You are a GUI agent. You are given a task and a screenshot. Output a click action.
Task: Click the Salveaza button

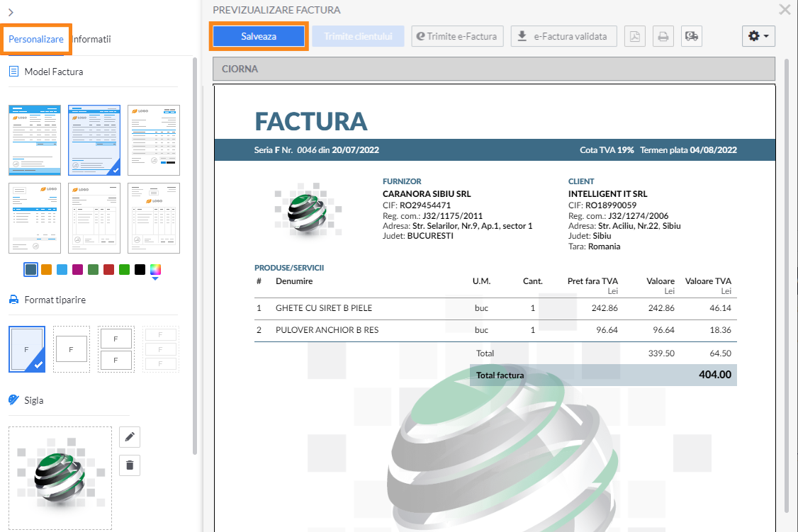pos(259,36)
